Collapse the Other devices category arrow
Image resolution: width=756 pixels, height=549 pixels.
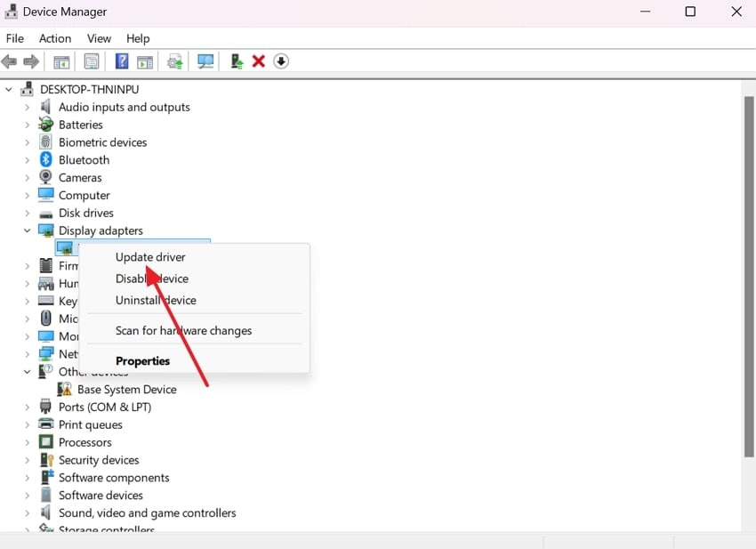coord(27,371)
